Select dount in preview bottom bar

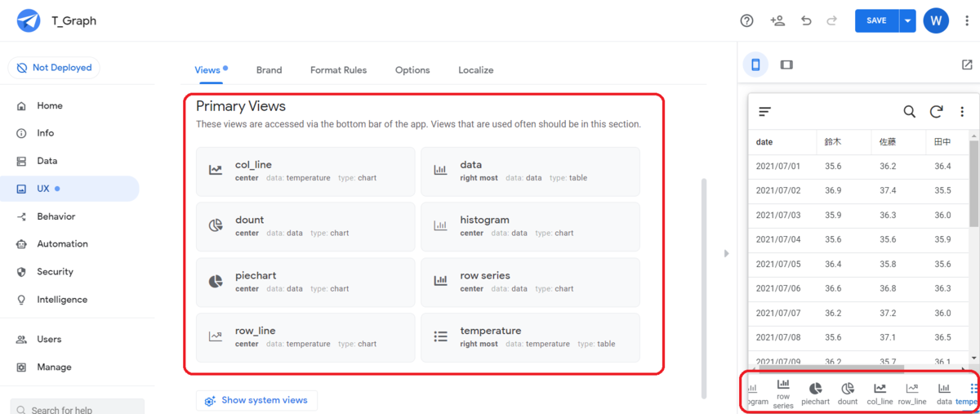point(848,394)
